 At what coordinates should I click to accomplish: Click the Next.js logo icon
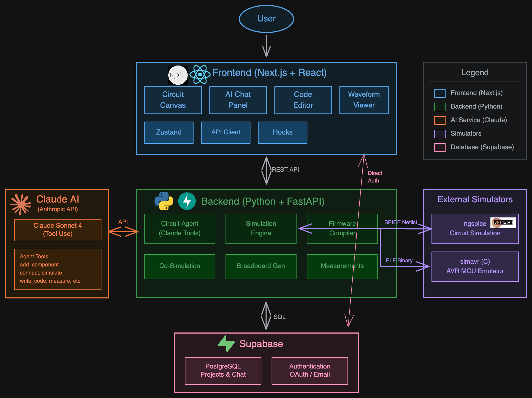pyautogui.click(x=178, y=75)
